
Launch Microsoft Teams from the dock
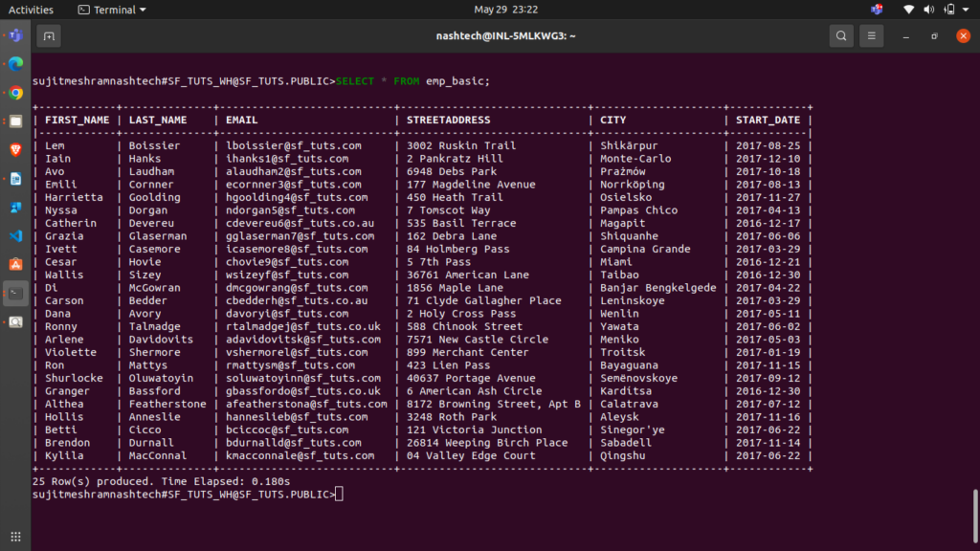tap(15, 36)
